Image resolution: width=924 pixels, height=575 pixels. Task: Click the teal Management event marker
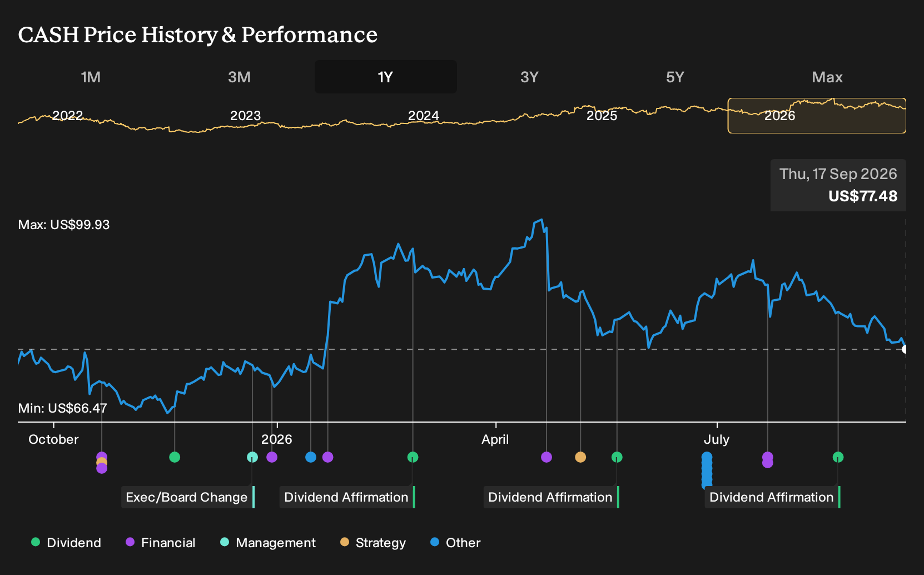pos(252,457)
